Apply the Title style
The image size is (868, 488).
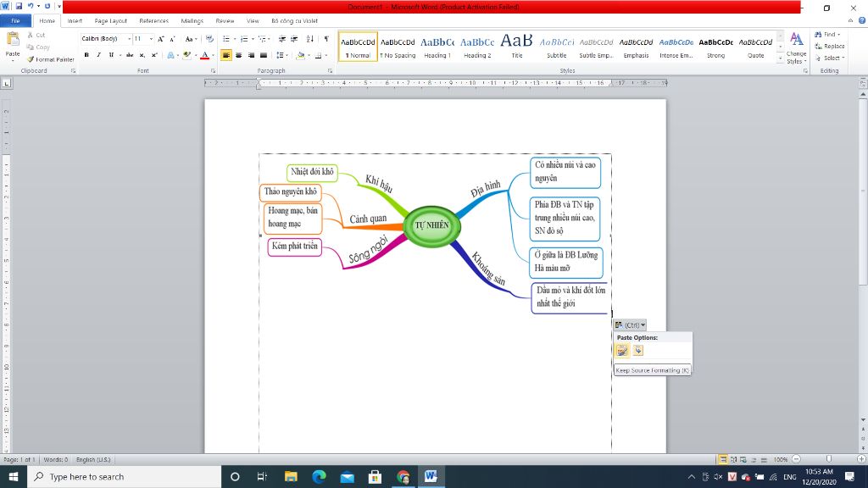[516, 47]
